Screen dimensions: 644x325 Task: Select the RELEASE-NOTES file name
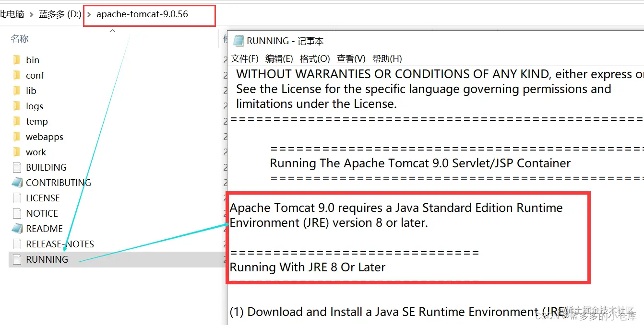(60, 244)
